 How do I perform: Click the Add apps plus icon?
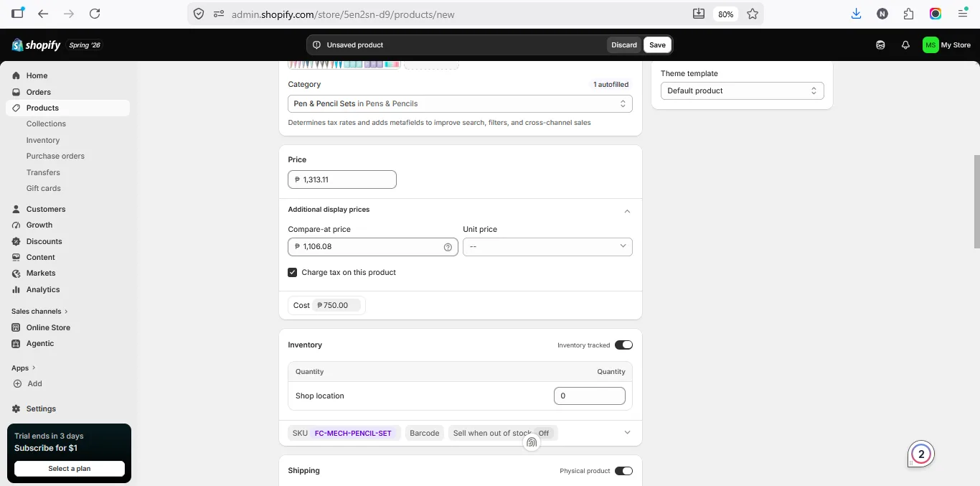[x=17, y=383]
